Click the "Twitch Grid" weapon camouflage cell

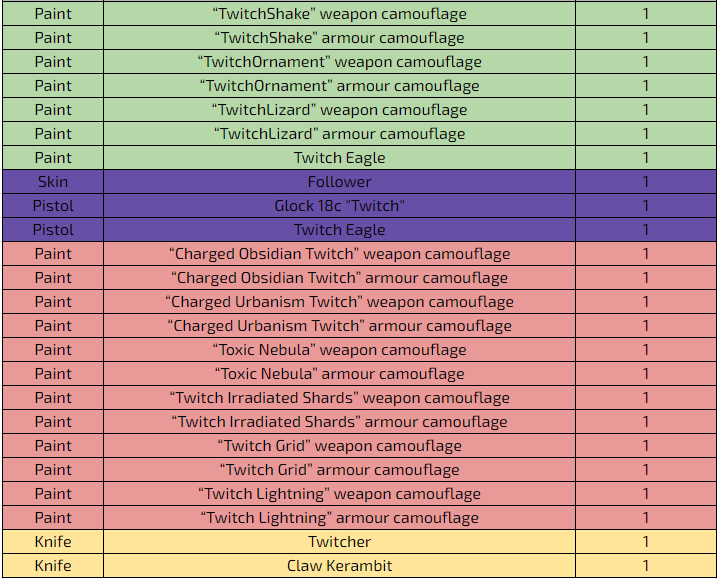pyautogui.click(x=339, y=446)
